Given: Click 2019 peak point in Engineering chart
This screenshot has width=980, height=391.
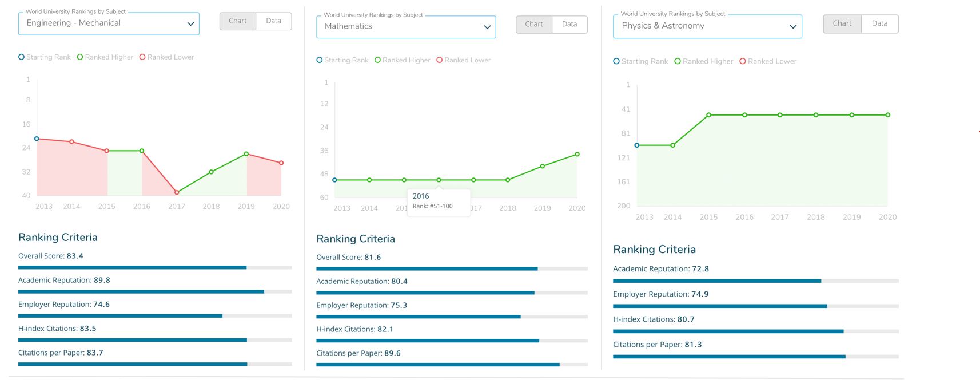Looking at the screenshot, I should coord(246,153).
